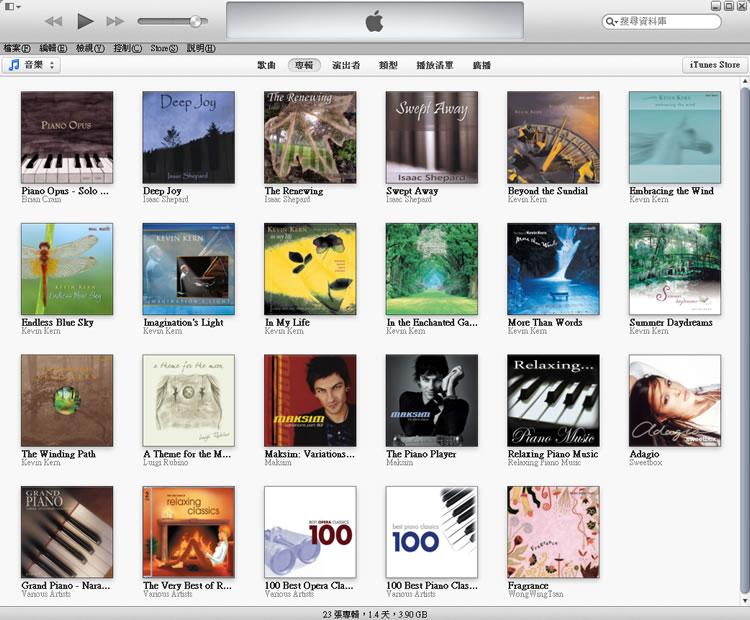Go to the iTunes Store button
This screenshot has width=750, height=620.
[x=715, y=65]
